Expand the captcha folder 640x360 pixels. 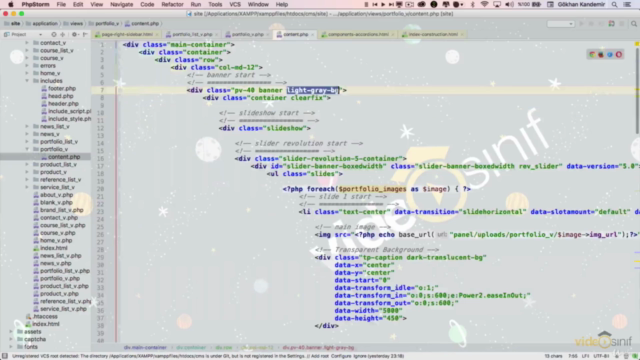click(11, 339)
